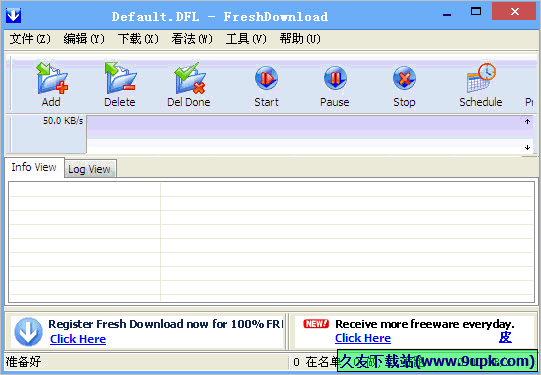Open the 编辑(Y) menu

(x=84, y=39)
